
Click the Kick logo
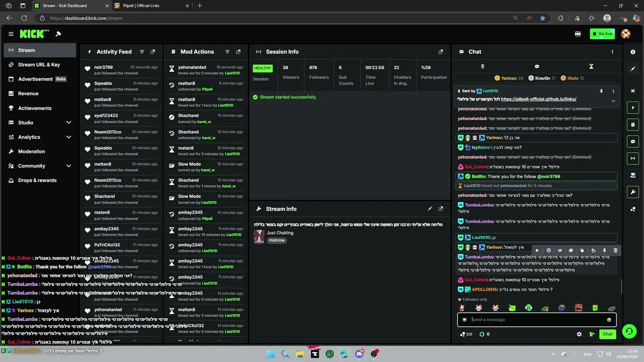34,34
